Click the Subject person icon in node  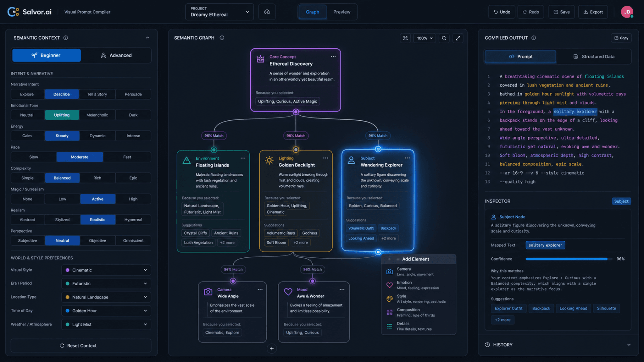pyautogui.click(x=351, y=160)
